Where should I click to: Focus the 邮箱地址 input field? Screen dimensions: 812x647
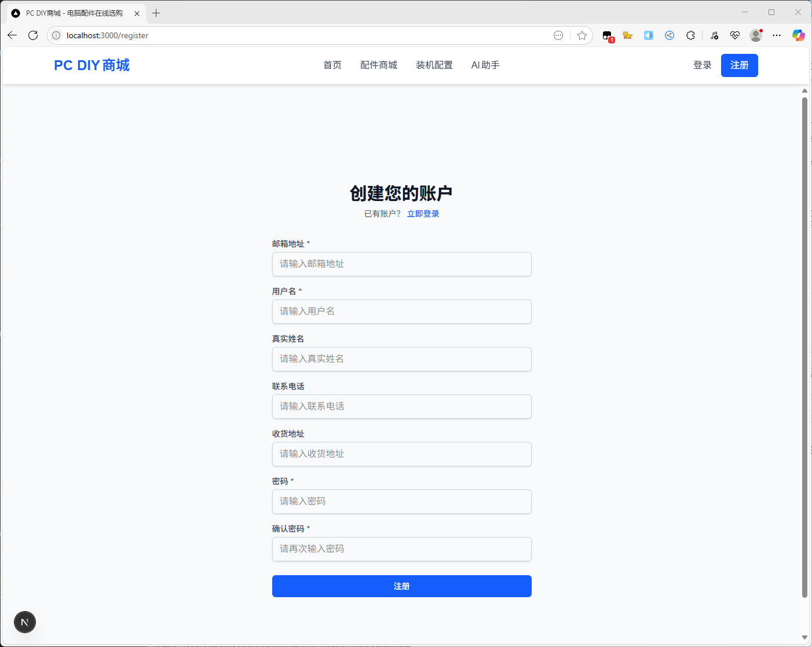[x=401, y=264]
